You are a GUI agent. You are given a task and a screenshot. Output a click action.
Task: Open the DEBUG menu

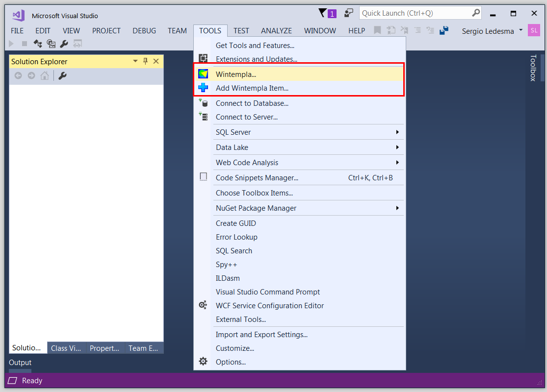(144, 31)
